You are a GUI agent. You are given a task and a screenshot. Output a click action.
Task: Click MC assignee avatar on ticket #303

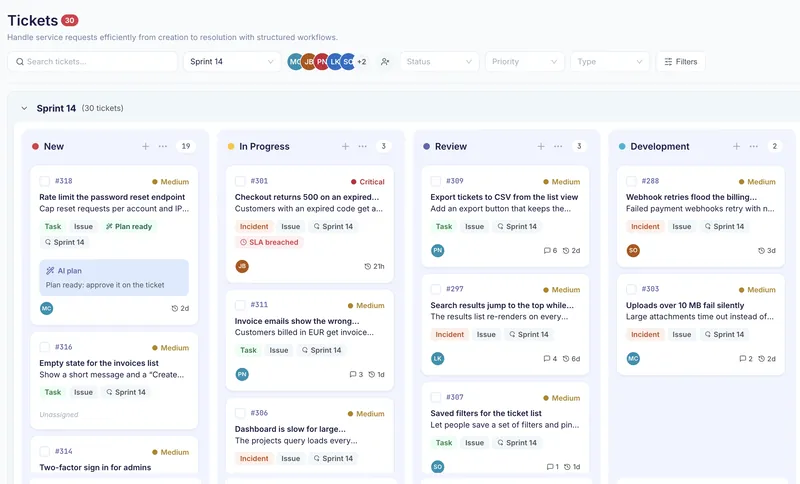(x=633, y=359)
